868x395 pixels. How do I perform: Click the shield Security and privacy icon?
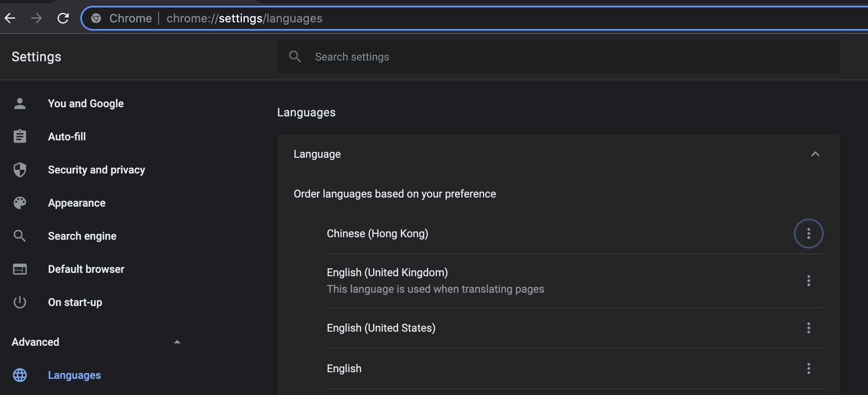pos(20,170)
